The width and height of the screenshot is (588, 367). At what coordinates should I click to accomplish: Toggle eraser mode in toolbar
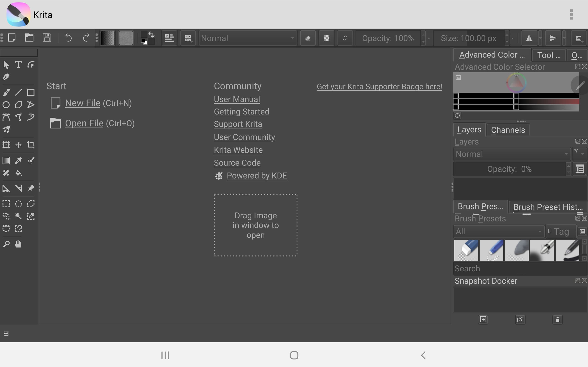pyautogui.click(x=308, y=38)
